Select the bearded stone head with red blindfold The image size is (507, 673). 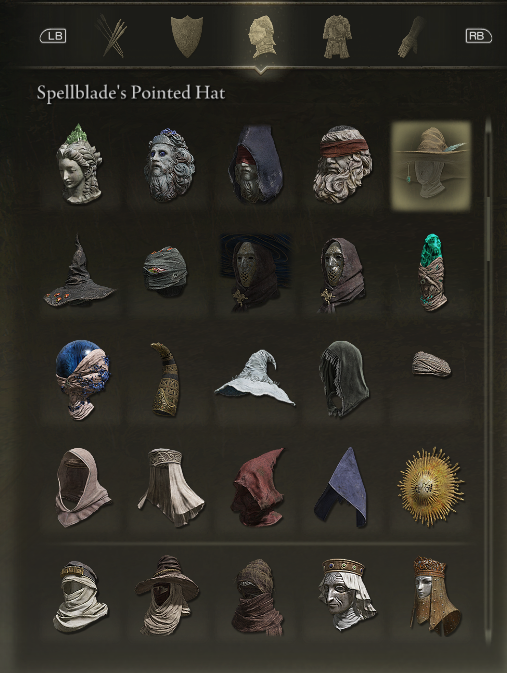point(343,164)
